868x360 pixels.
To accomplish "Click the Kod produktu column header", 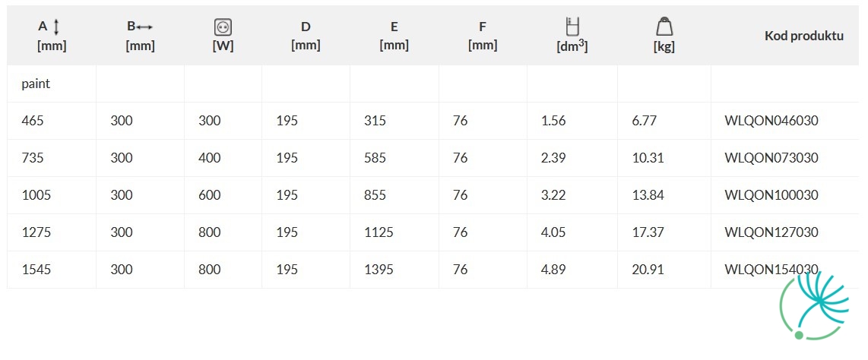I will [804, 36].
